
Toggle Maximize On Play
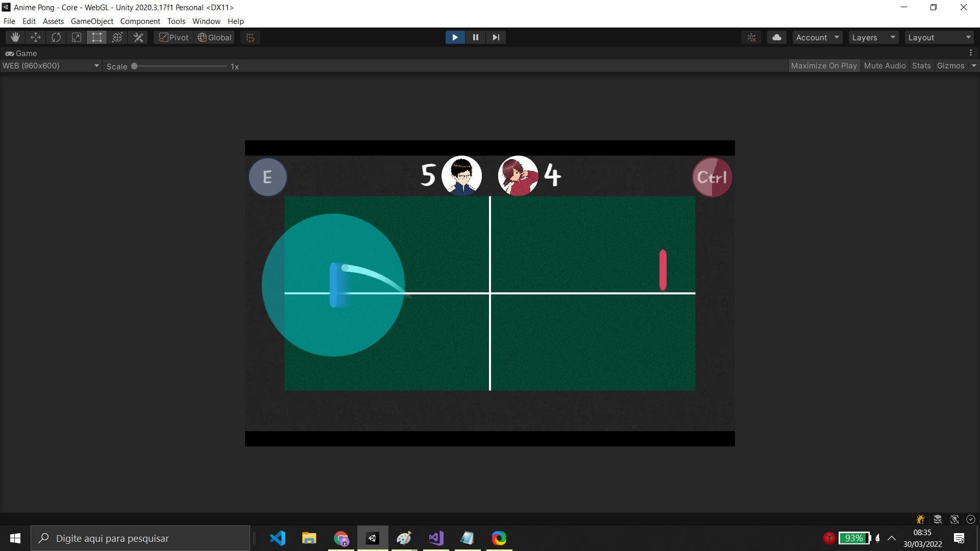pyautogui.click(x=823, y=66)
